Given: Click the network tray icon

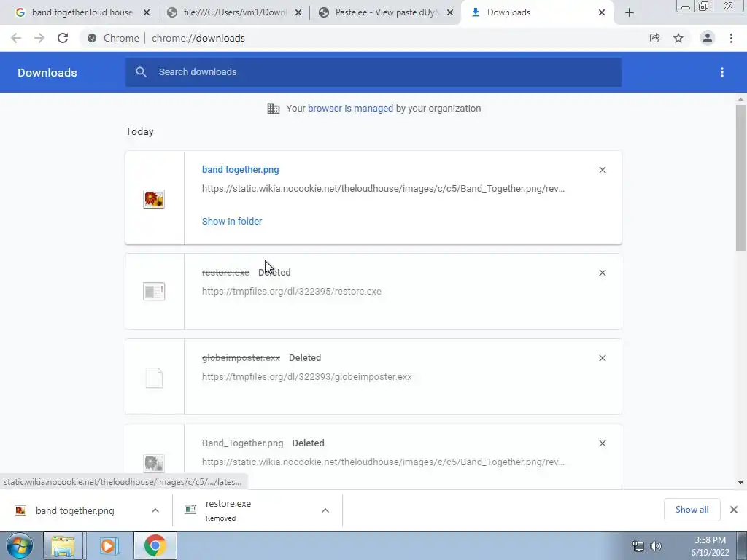Looking at the screenshot, I should click(x=638, y=546).
